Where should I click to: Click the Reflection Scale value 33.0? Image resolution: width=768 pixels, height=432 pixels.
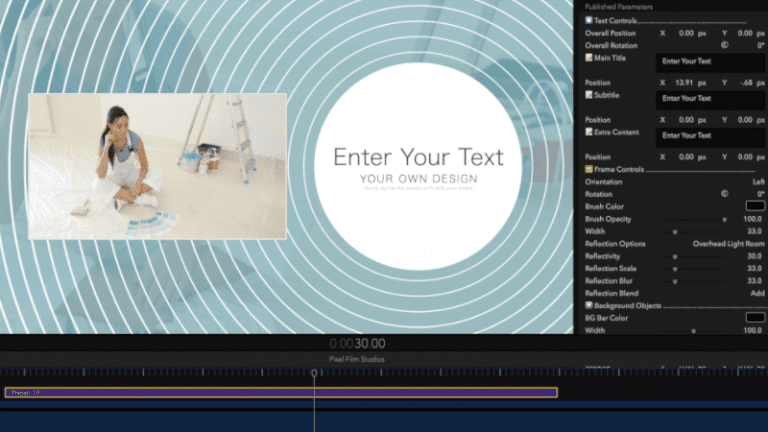755,268
